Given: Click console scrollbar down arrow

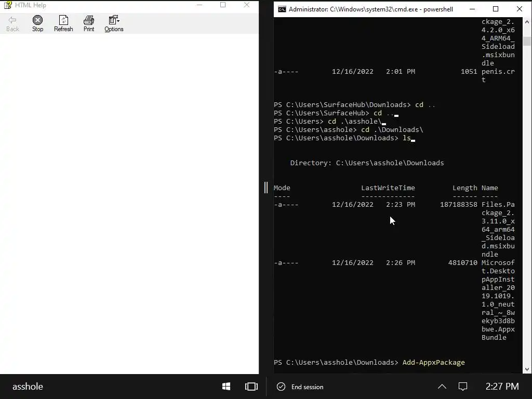Looking at the screenshot, I should click(527, 369).
